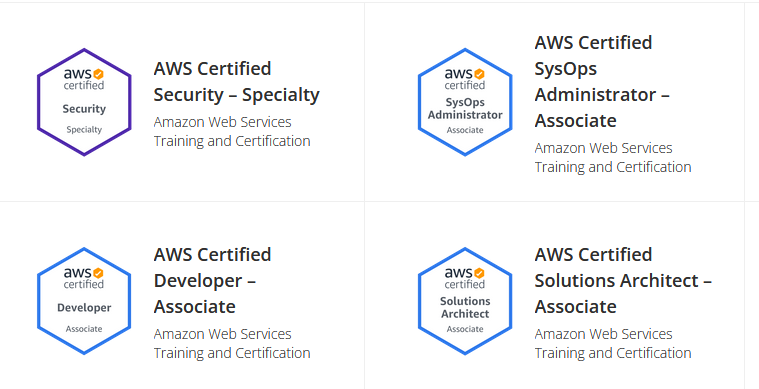This screenshot has height=389, width=759.
Task: Open AWS Certified Developer – Associate title
Action: [x=213, y=280]
